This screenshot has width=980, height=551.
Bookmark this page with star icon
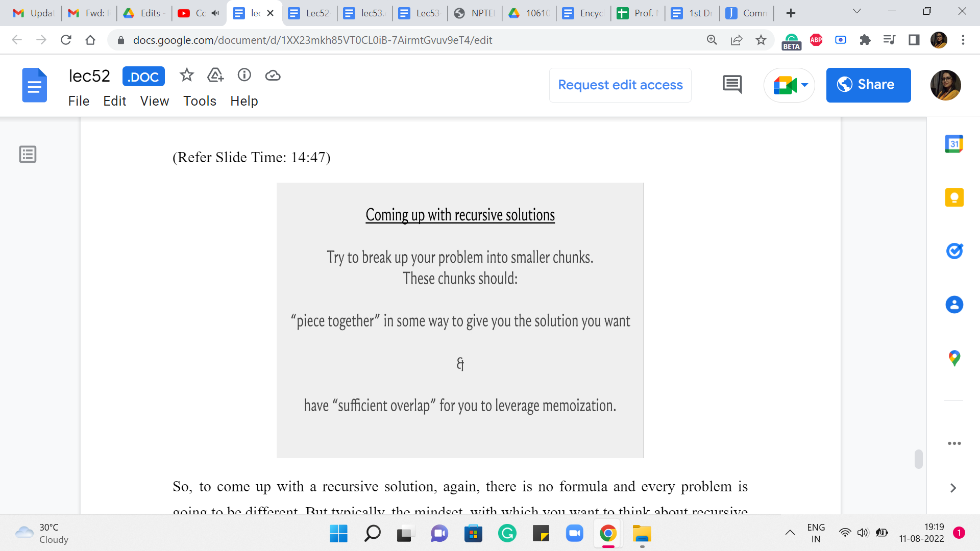point(761,40)
